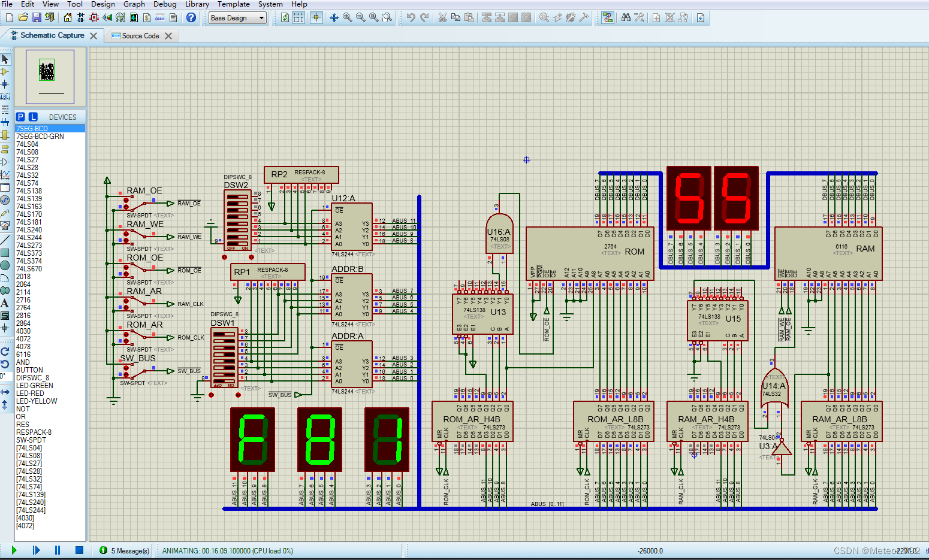Viewport: 929px width, 560px height.
Task: Click the Zoom In magnifier
Action: click(347, 18)
